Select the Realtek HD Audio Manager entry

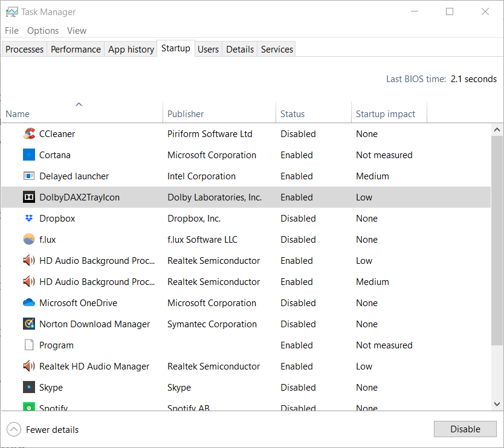pos(94,366)
